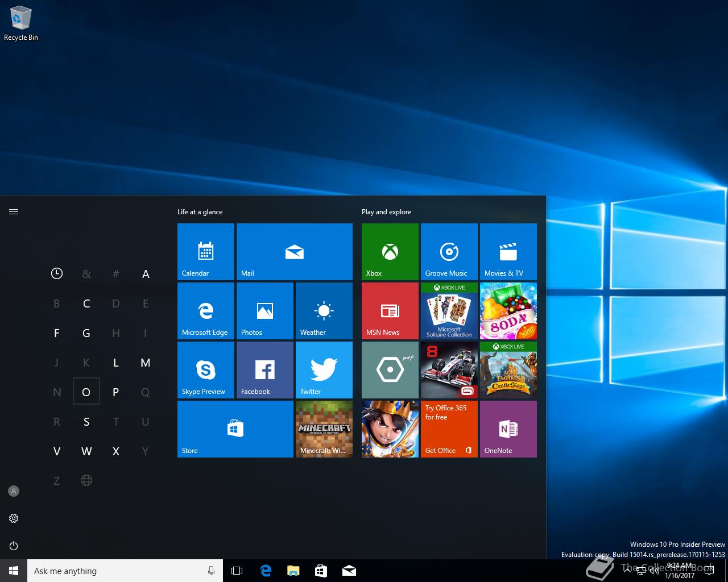The image size is (728, 582).
Task: Open the racing car game tile
Action: pyautogui.click(x=449, y=370)
